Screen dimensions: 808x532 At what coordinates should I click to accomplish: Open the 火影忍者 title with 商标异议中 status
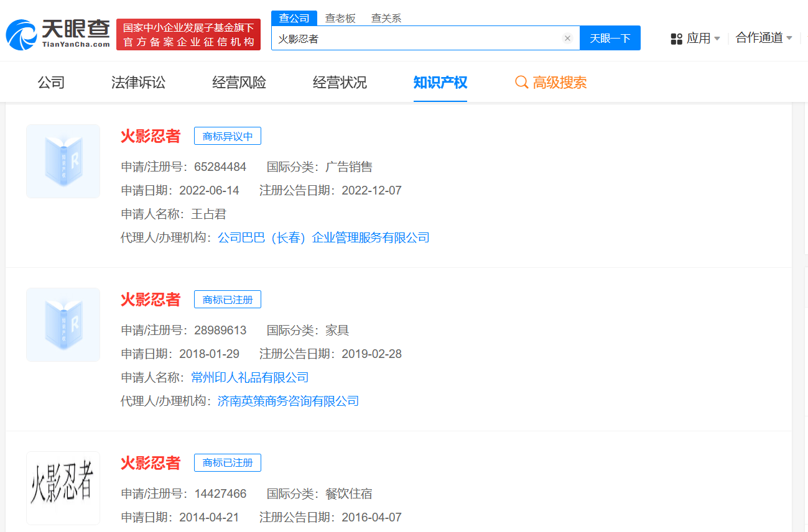[x=151, y=136]
